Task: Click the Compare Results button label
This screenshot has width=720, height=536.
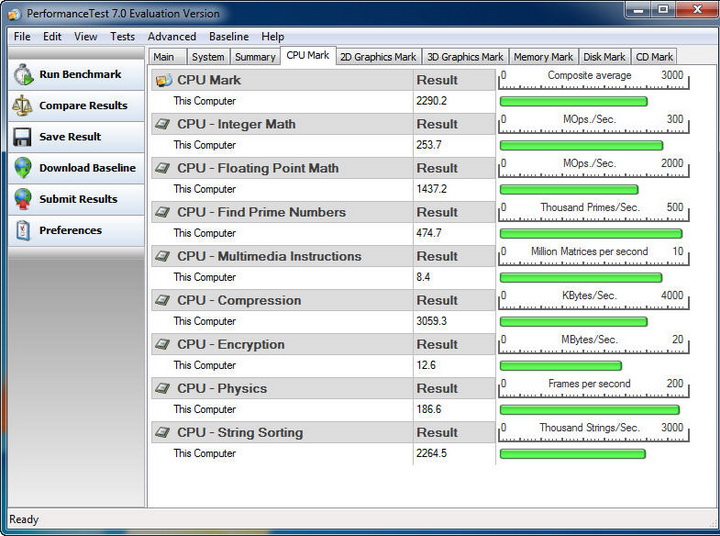Action: [83, 106]
